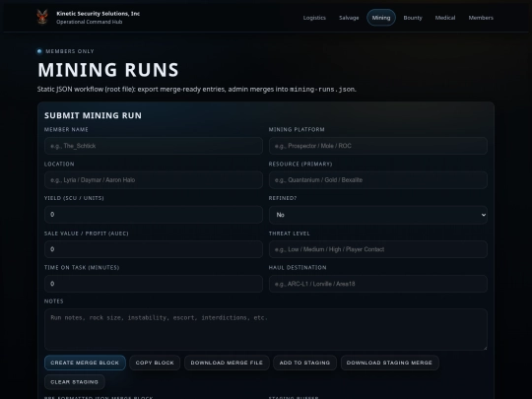Select the Yield (SCU / Units) field

(x=154, y=215)
